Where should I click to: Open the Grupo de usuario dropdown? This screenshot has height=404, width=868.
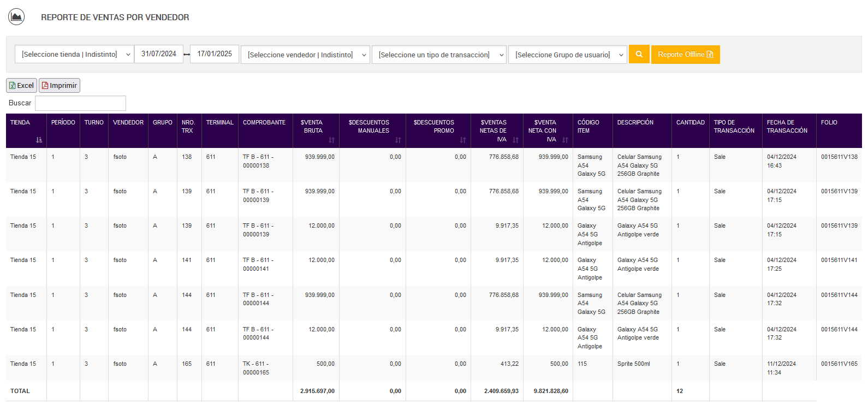[x=567, y=55]
